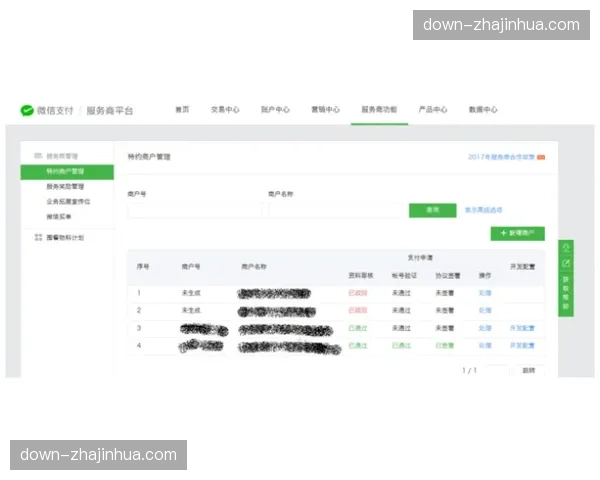Click the 服务商管理 sidebar header

(x=62, y=156)
